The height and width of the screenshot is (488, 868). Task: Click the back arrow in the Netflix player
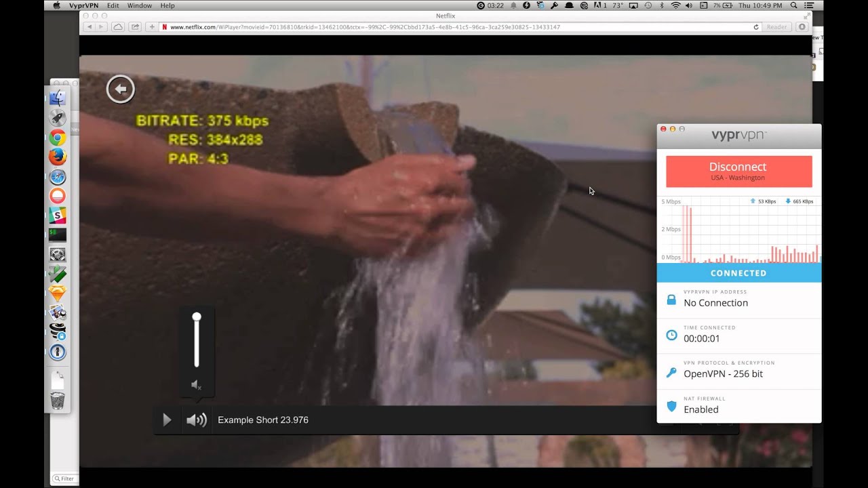point(121,89)
